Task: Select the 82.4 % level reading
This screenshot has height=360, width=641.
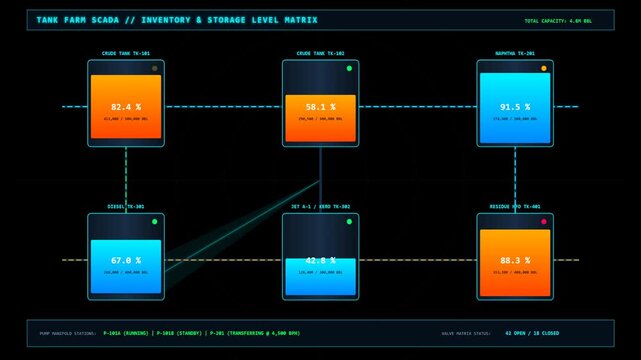Action: [126, 107]
